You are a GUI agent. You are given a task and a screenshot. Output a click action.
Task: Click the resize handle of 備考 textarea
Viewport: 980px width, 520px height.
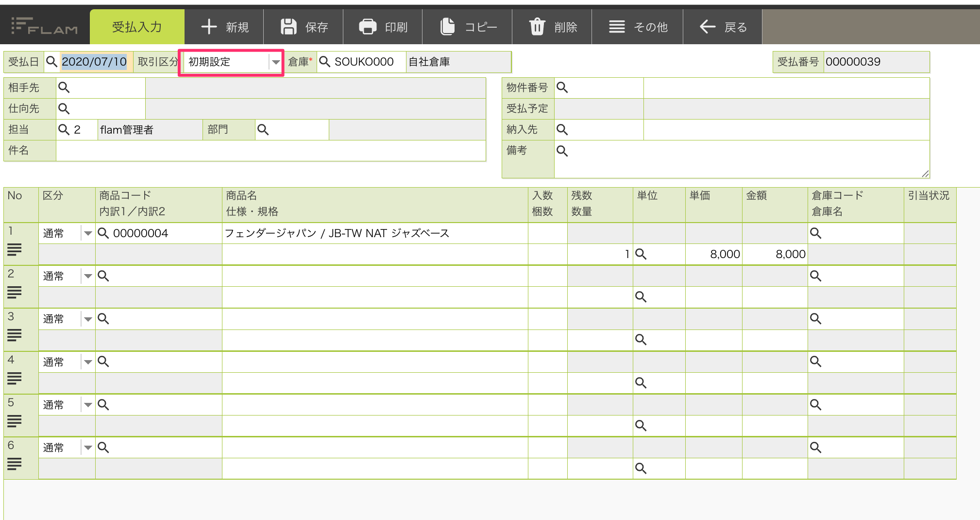(925, 174)
